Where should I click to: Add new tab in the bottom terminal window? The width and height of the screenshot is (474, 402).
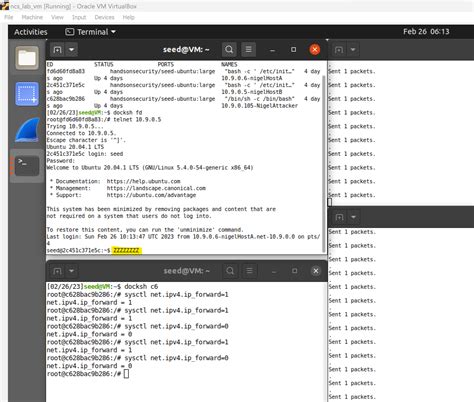click(x=57, y=271)
